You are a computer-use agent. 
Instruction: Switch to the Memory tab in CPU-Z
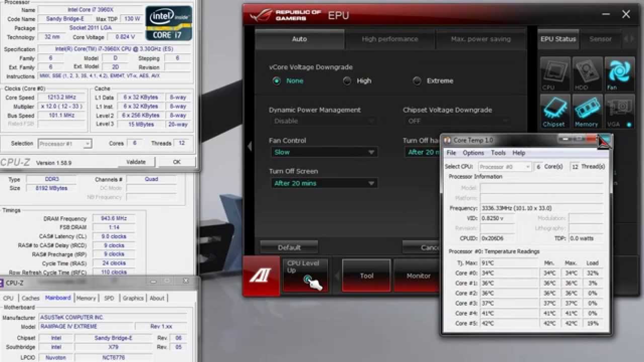[x=86, y=298]
